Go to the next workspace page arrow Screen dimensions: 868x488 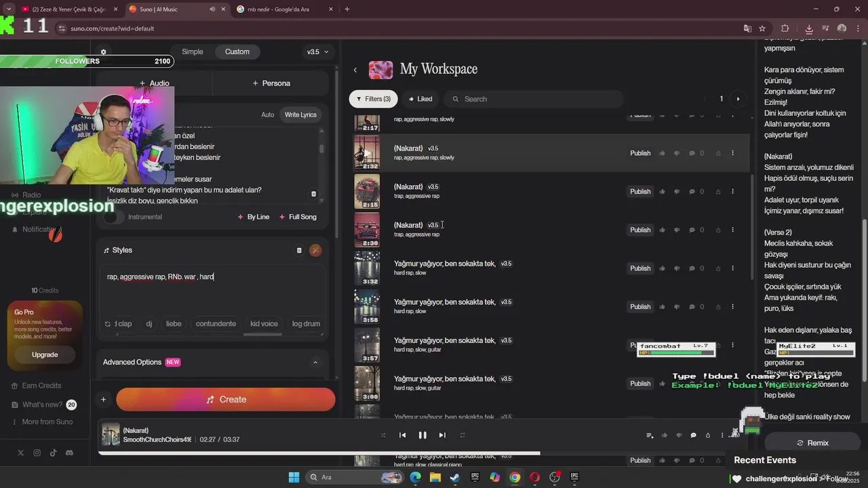click(738, 99)
